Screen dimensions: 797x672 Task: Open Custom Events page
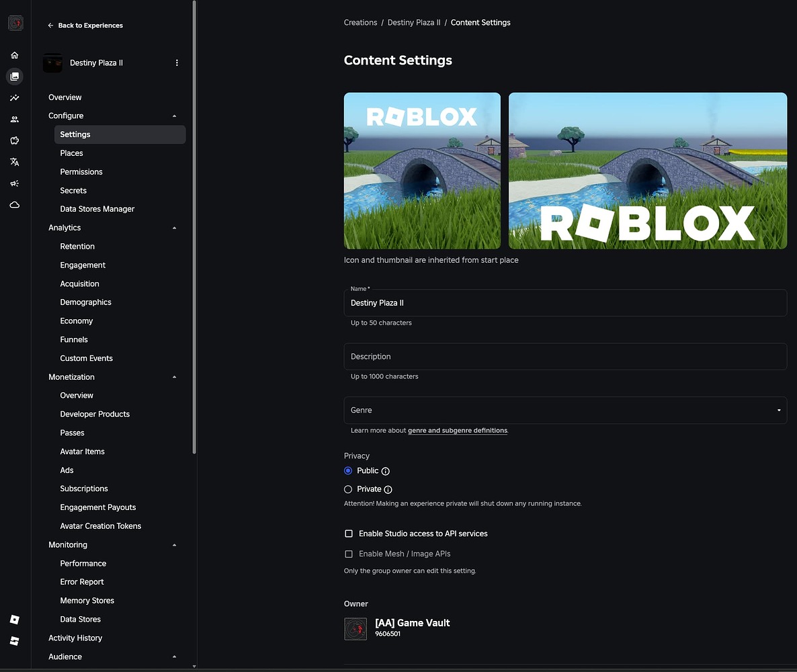click(87, 358)
